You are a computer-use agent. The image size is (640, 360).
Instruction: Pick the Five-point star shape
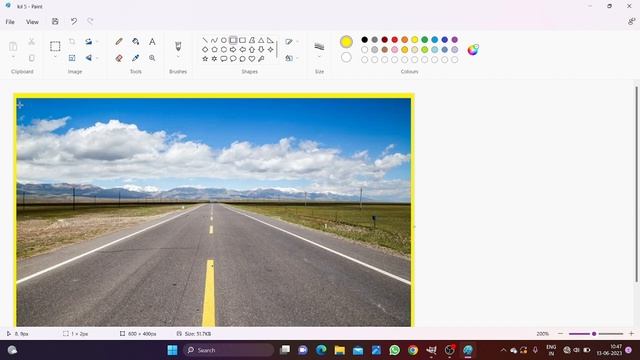click(x=205, y=59)
